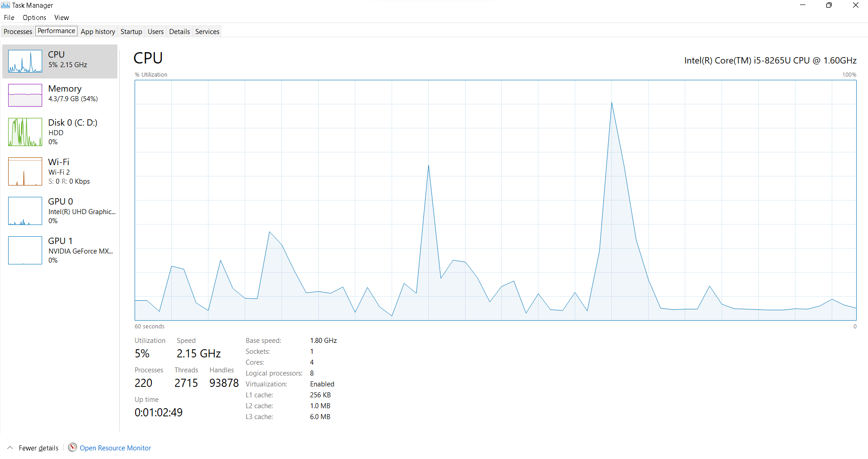This screenshot has width=868, height=459.
Task: Open Resource Monitor via its link
Action: (115, 448)
